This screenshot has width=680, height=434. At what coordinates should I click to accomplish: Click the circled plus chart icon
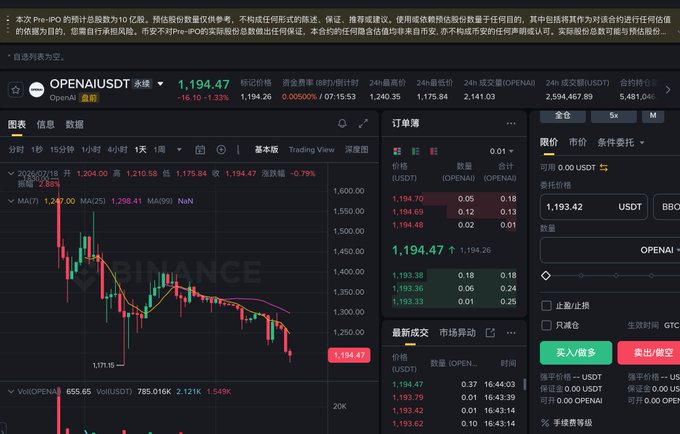[x=221, y=150]
